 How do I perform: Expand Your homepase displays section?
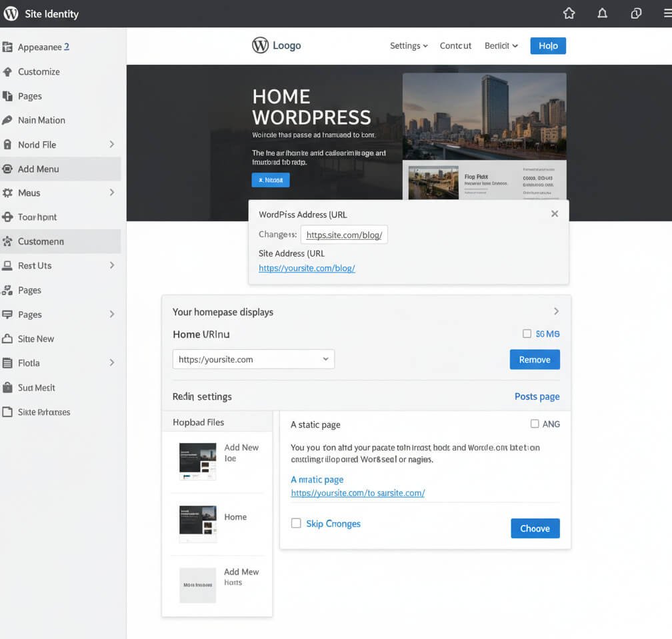pyautogui.click(x=556, y=311)
